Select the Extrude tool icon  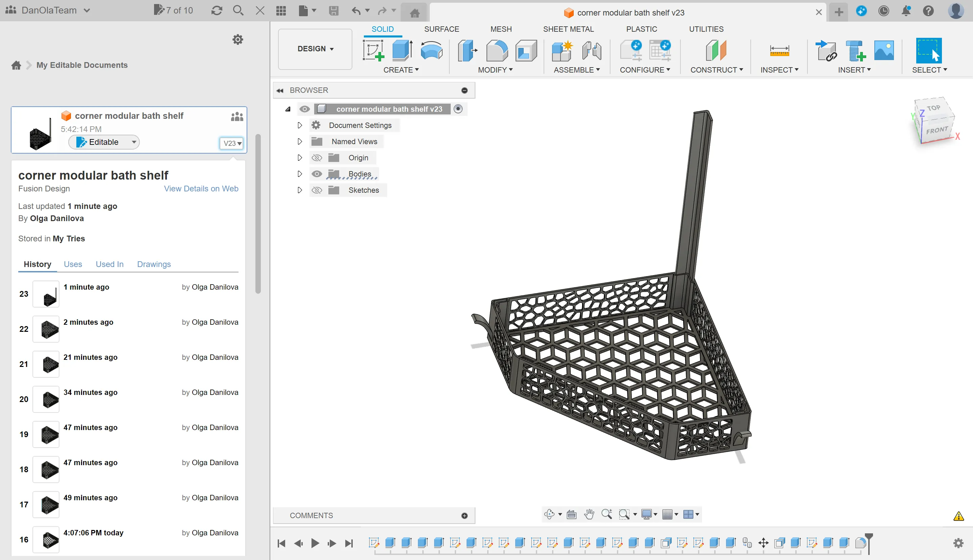(x=402, y=50)
